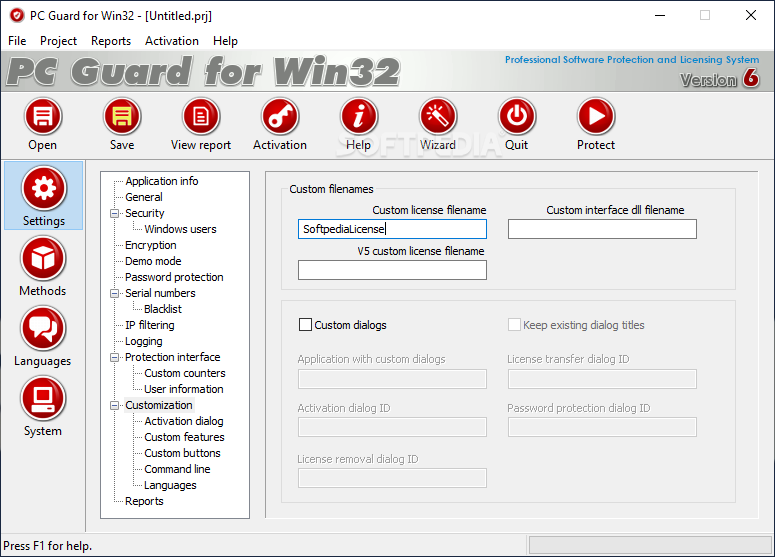Click the License removal dialog ID field

coord(392,478)
